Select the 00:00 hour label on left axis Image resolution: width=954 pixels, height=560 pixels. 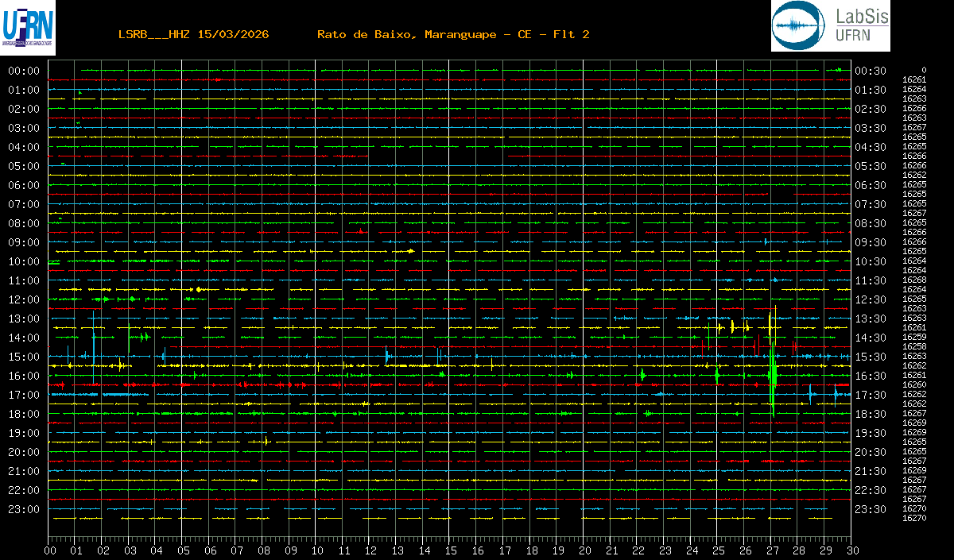[23, 71]
